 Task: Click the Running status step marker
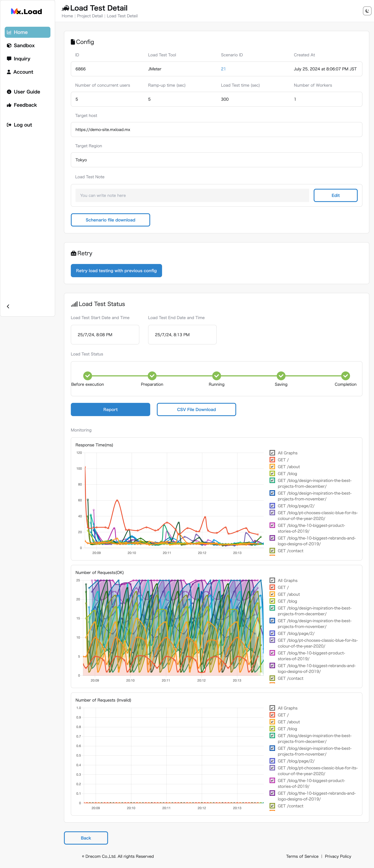216,376
